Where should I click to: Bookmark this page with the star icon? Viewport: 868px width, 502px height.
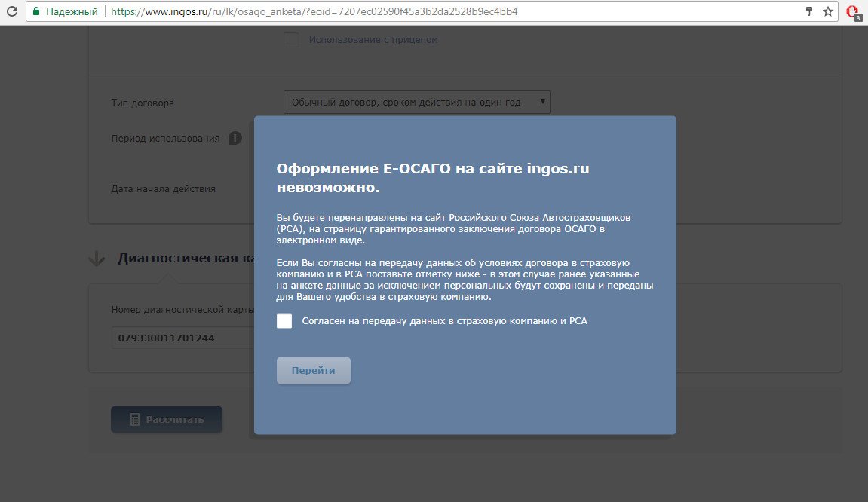point(828,11)
